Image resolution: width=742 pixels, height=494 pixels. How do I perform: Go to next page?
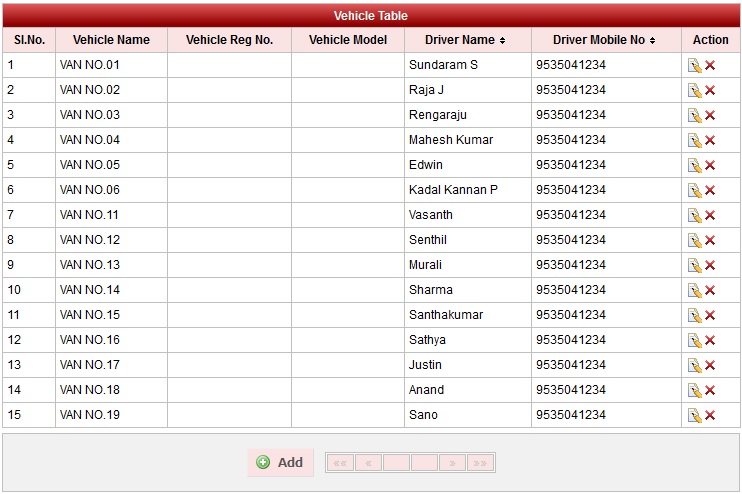(452, 463)
